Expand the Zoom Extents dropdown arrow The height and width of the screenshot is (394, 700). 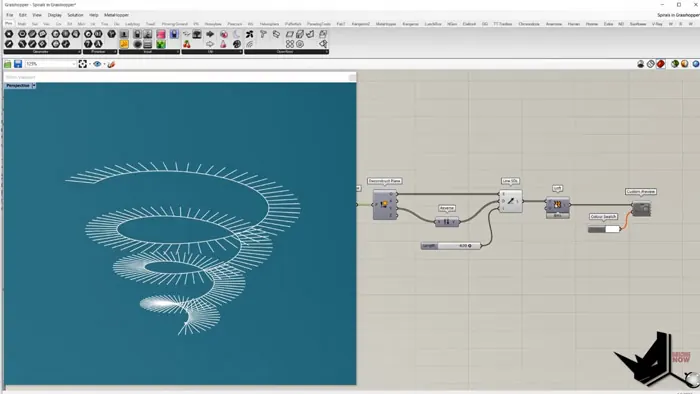[x=90, y=64]
